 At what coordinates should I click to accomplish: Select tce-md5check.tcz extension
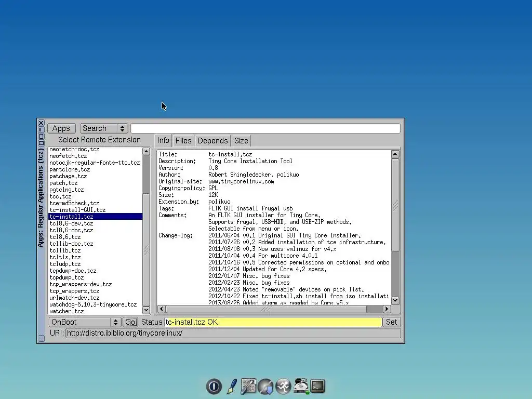click(95, 203)
